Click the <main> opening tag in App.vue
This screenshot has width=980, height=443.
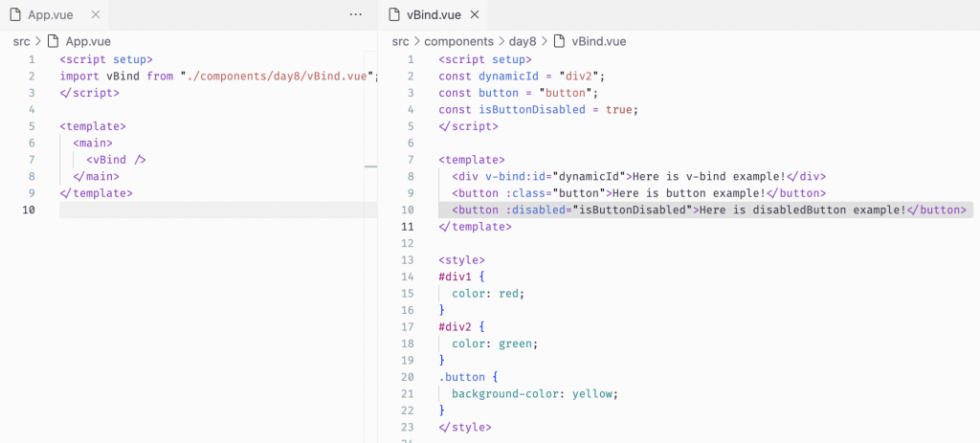pos(93,144)
